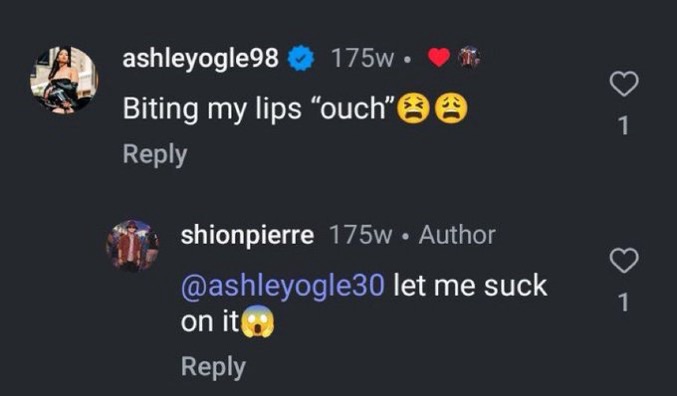Reply to the shionpierre comment

pos(213,367)
